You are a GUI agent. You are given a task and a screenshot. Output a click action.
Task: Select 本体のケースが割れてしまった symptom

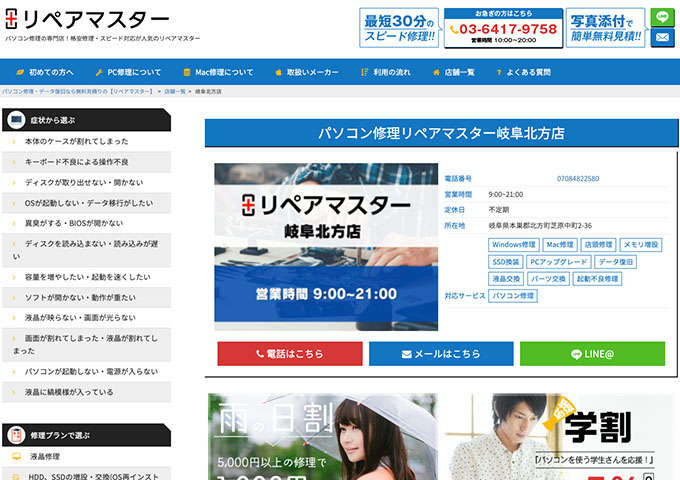click(x=86, y=141)
